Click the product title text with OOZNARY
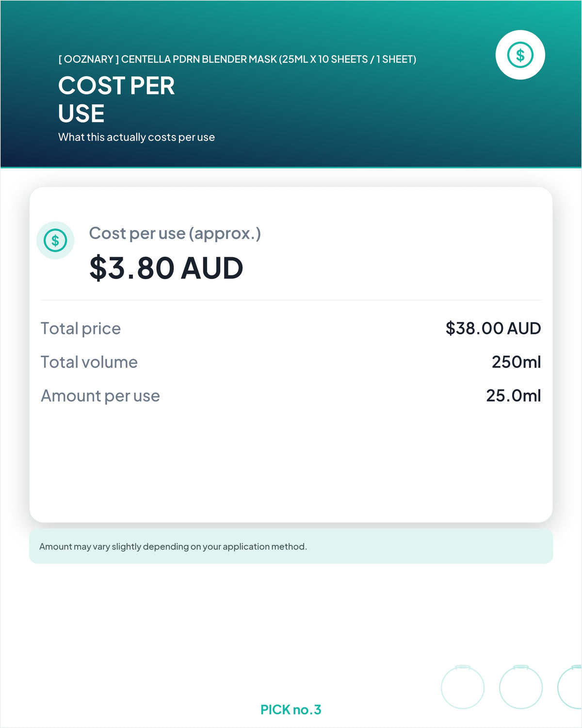The width and height of the screenshot is (582, 728). tap(237, 59)
